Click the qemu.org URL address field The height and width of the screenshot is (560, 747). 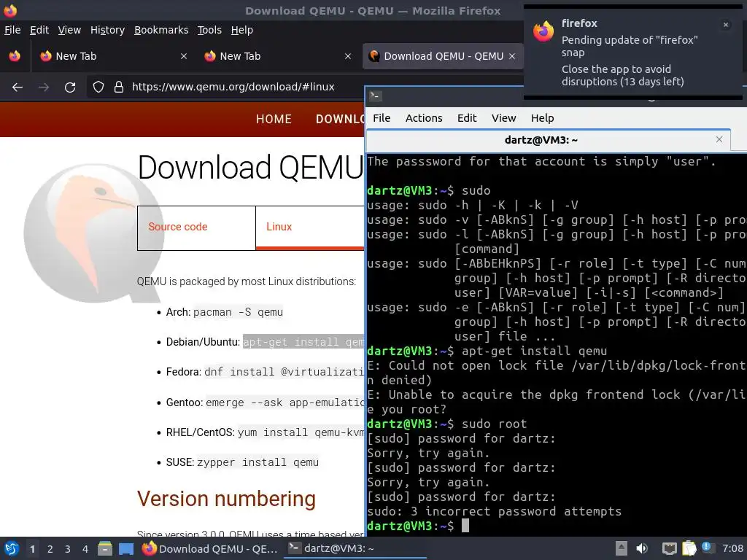[233, 87]
